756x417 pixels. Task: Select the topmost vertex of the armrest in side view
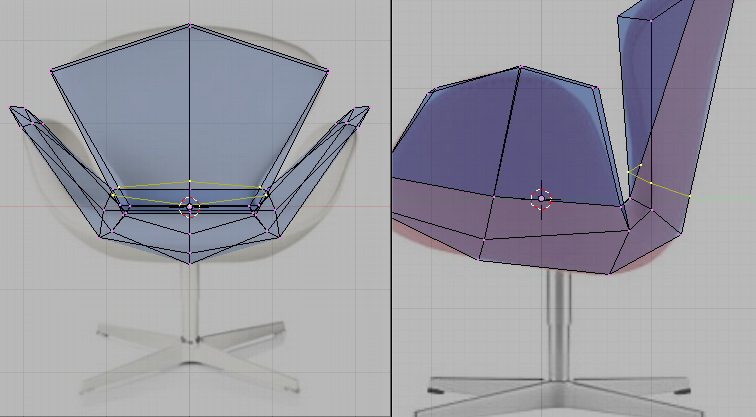520,67
